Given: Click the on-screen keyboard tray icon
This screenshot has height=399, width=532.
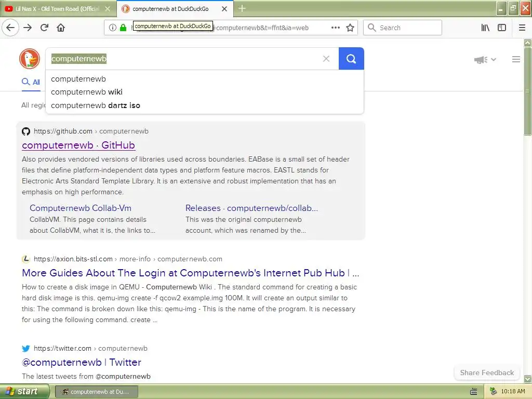Looking at the screenshot, I should coord(474,392).
